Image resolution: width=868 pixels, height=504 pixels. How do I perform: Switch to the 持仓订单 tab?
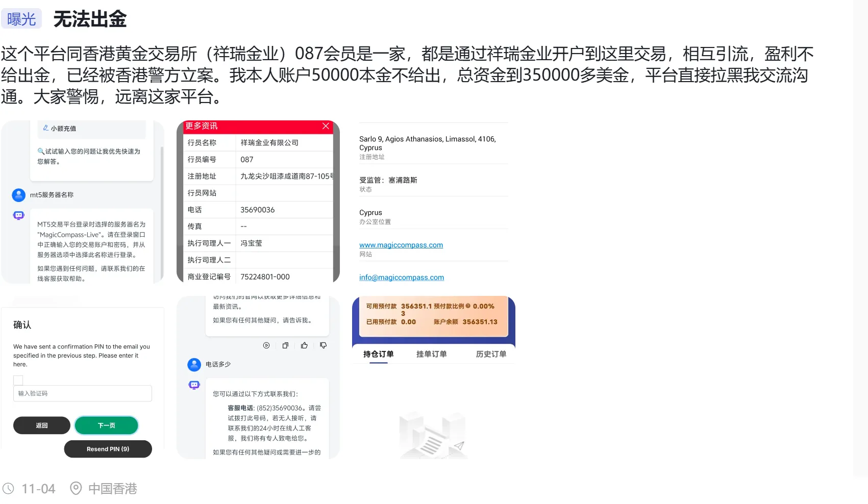pos(379,354)
